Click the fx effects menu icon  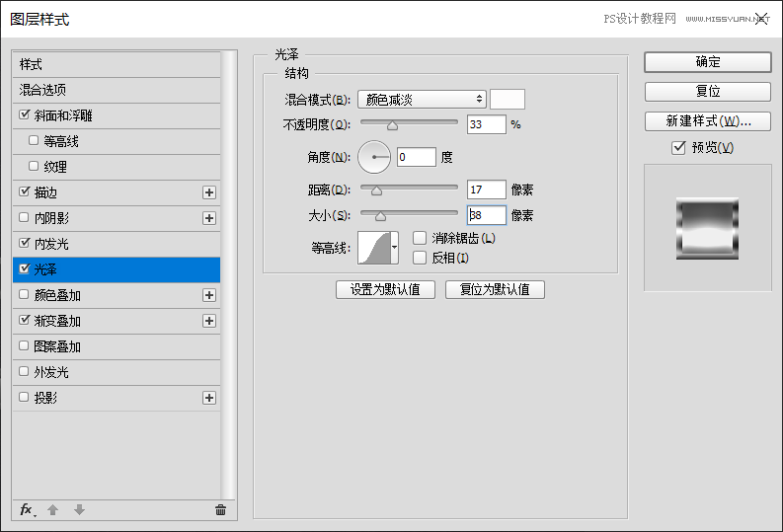(x=27, y=509)
